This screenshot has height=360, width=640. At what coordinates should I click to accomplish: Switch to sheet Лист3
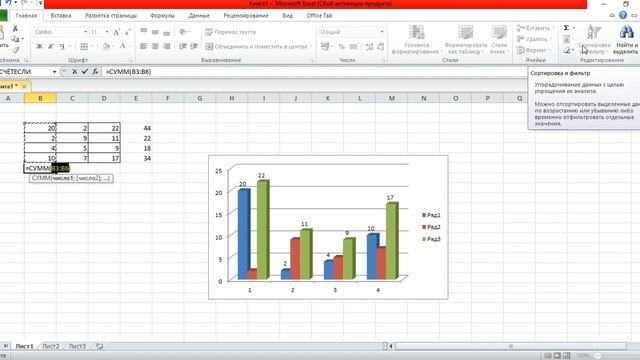pos(77,346)
